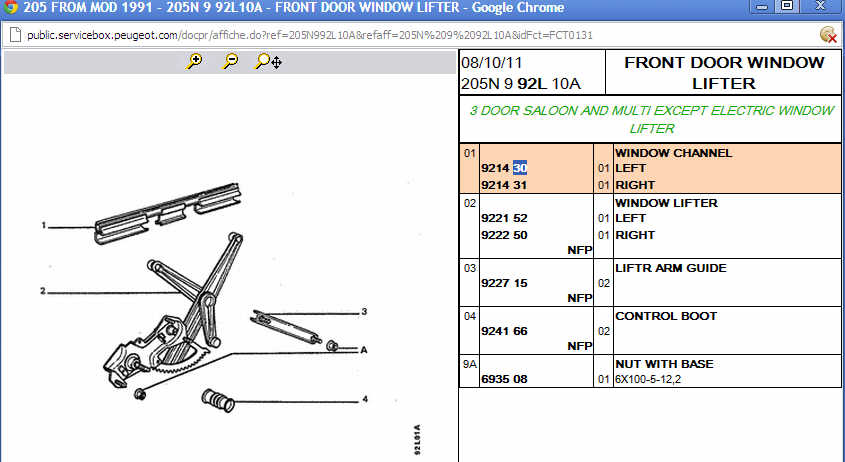The image size is (845, 462).
Task: Click callout label A in diagram
Action: pos(364,350)
